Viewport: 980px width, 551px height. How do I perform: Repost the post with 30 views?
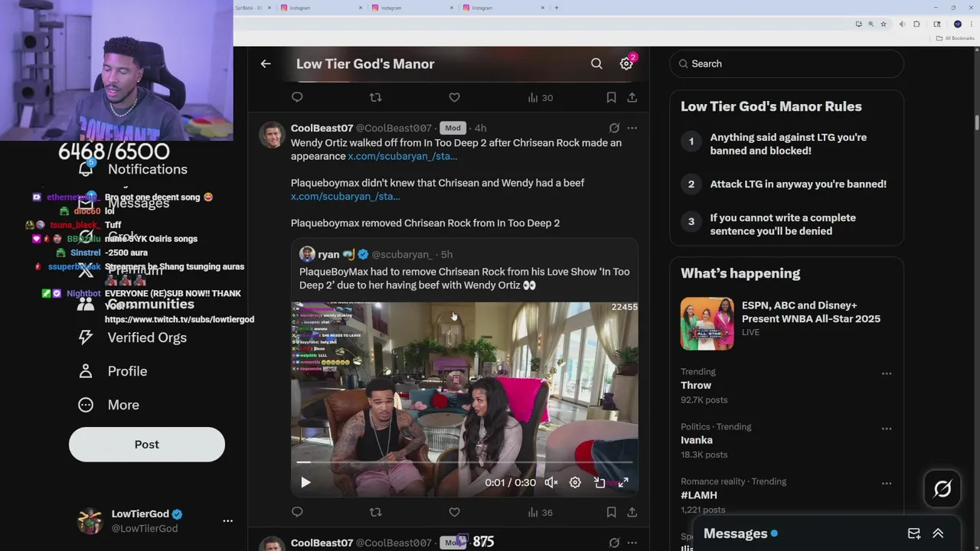coord(375,97)
